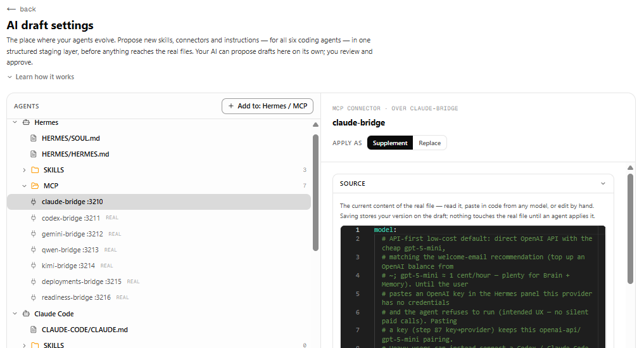This screenshot has height=348, width=644.
Task: Click the plug icon beside kimi-bridge :3214
Action: 34,266
